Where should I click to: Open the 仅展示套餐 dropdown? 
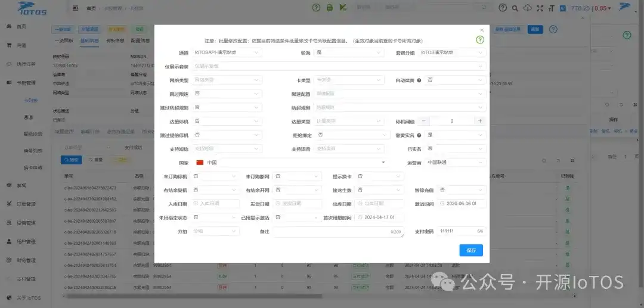point(339,66)
